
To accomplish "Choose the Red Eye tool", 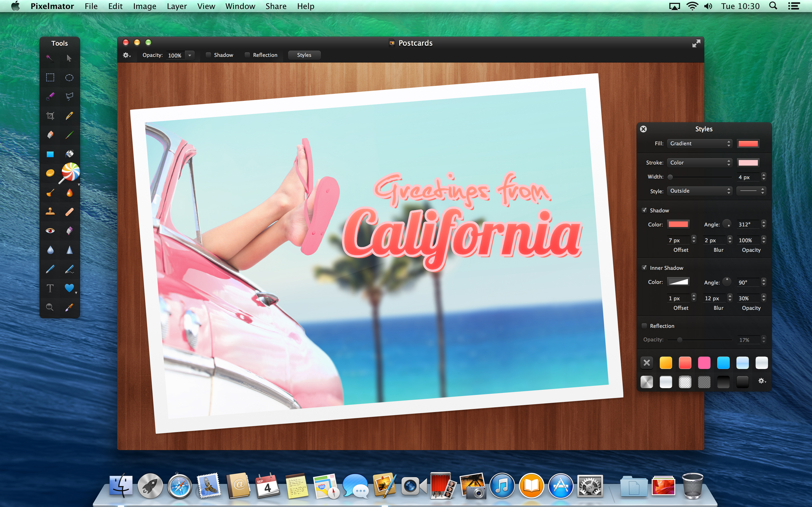I will click(x=50, y=231).
